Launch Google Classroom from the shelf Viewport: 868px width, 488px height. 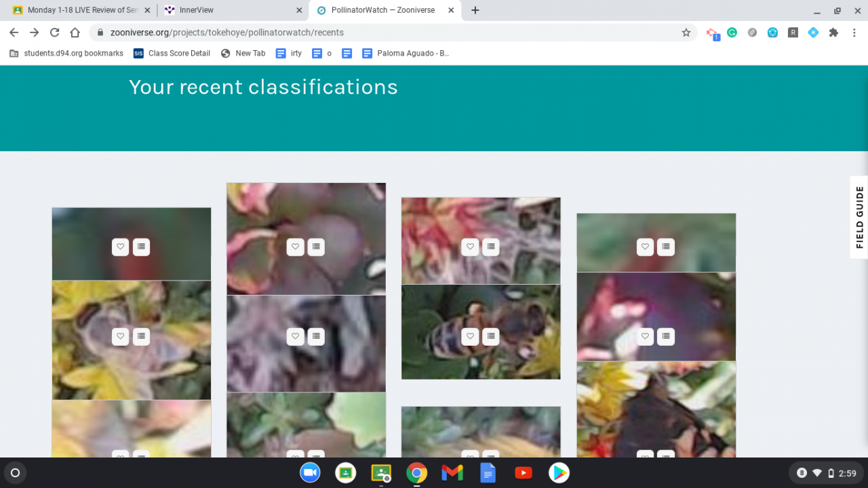pos(346,473)
